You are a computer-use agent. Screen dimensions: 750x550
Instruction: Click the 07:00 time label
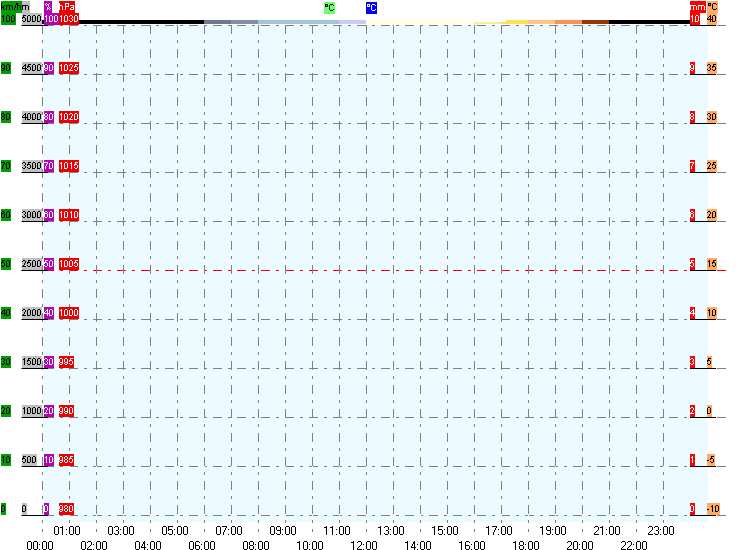pos(229,530)
